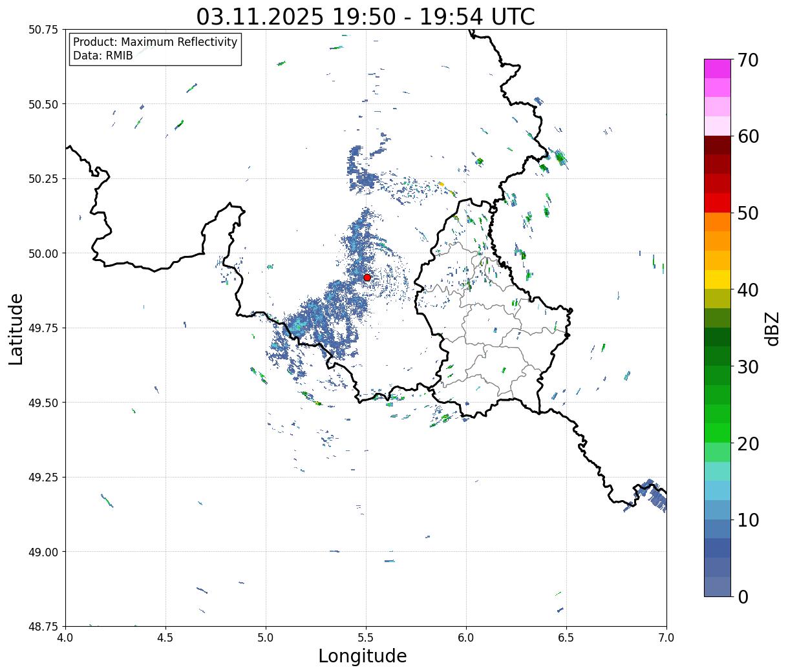The height and width of the screenshot is (672, 788).
Task: Click the longitude tick label 6.5
Action: pyautogui.click(x=566, y=637)
